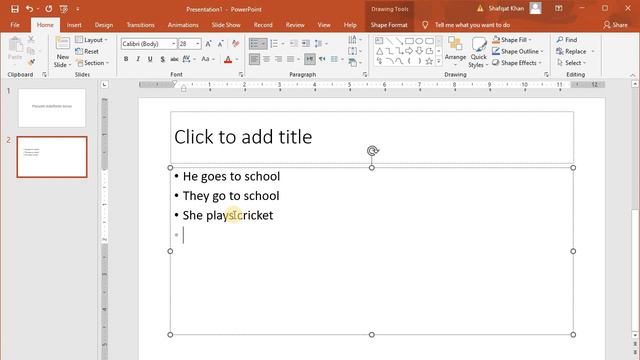Open the Font dialog launcher
Image resolution: width=640 pixels, height=360 pixels.
tap(241, 75)
